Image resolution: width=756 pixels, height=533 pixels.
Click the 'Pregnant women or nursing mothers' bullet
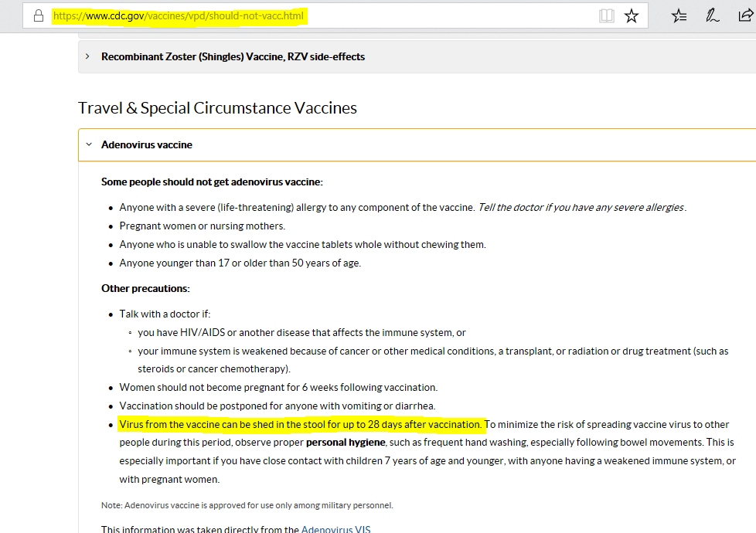click(x=202, y=226)
